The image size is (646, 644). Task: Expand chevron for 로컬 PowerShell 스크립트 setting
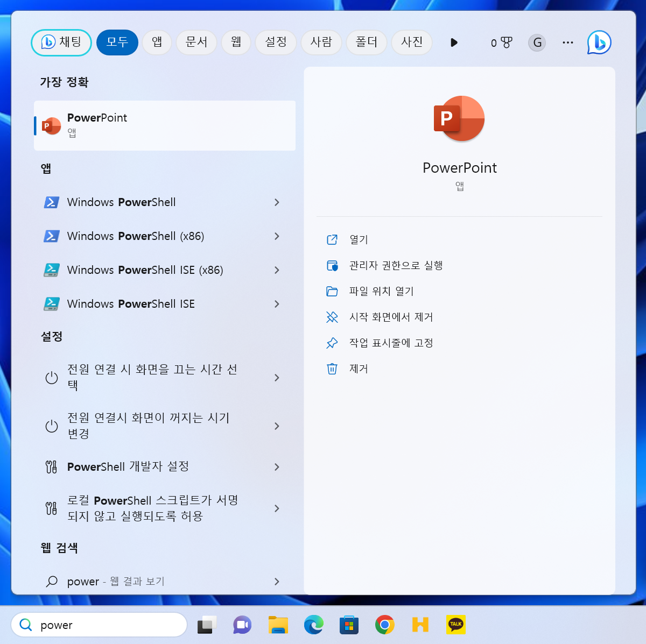tap(277, 508)
